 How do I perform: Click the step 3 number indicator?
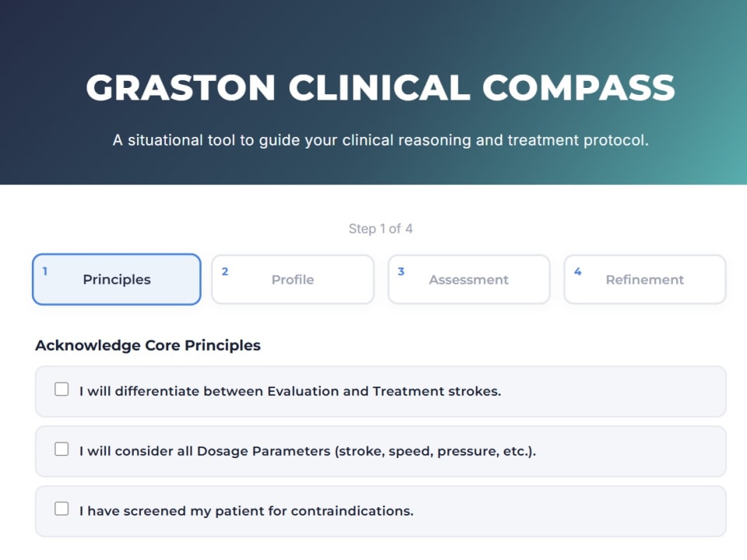pyautogui.click(x=401, y=271)
